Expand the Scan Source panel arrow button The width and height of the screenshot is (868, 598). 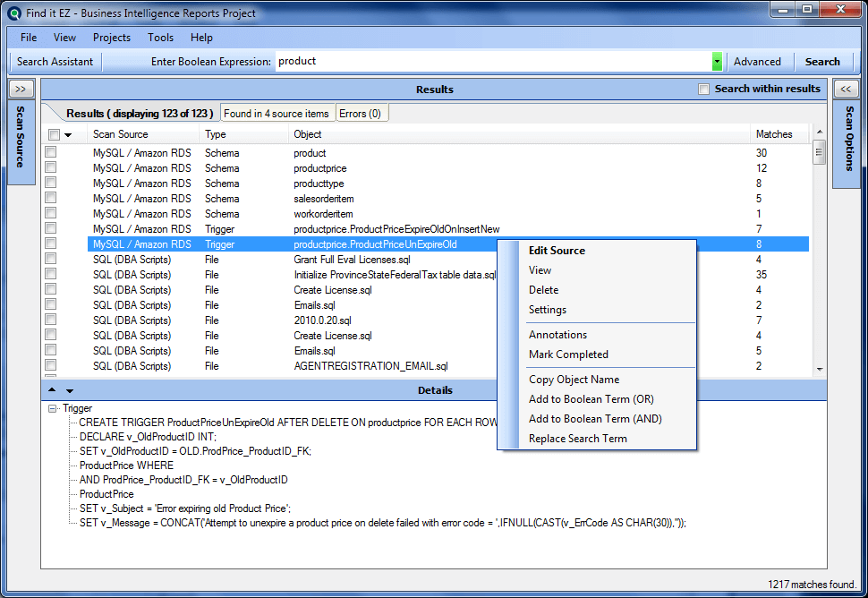(21, 89)
